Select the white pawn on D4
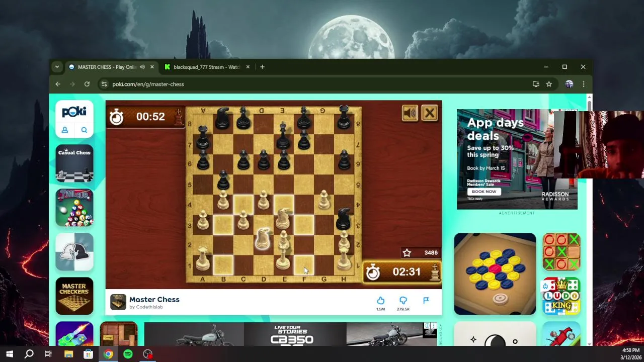Image resolution: width=644 pixels, height=362 pixels. (x=263, y=200)
